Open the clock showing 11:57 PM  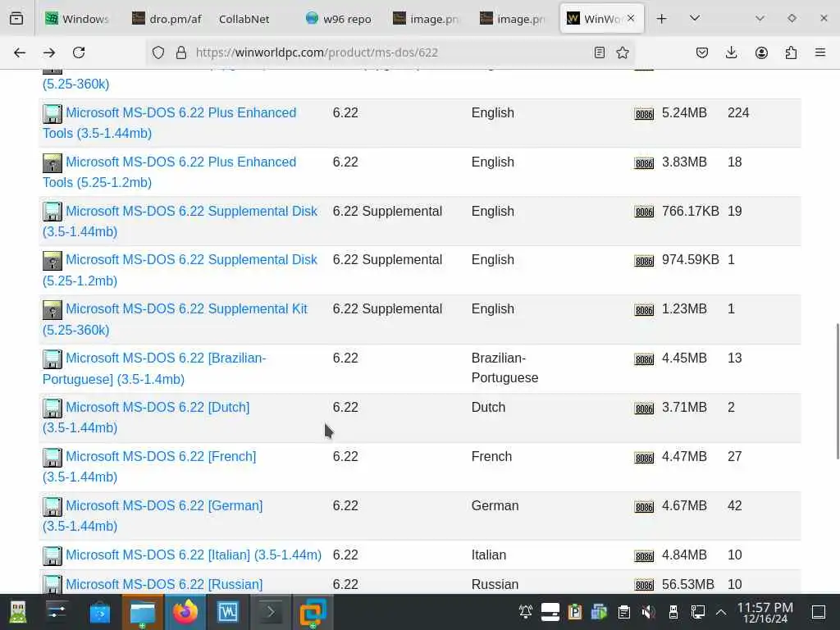(765, 612)
